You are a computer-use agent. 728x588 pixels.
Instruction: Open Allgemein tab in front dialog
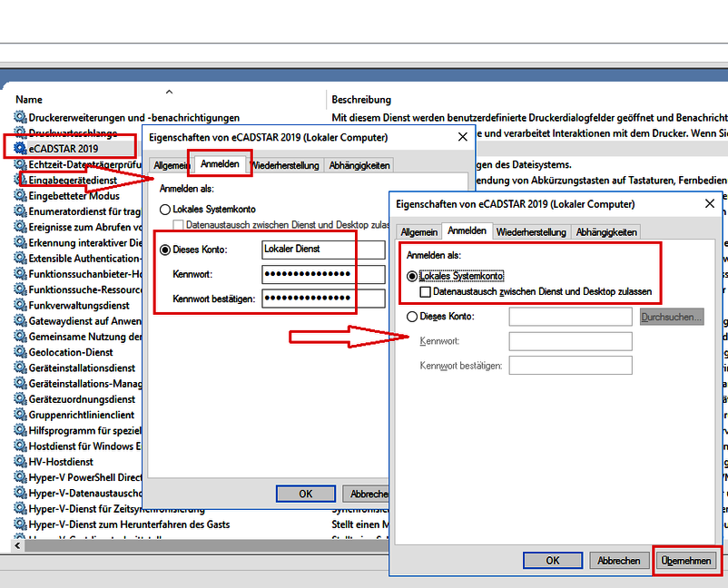click(x=418, y=232)
